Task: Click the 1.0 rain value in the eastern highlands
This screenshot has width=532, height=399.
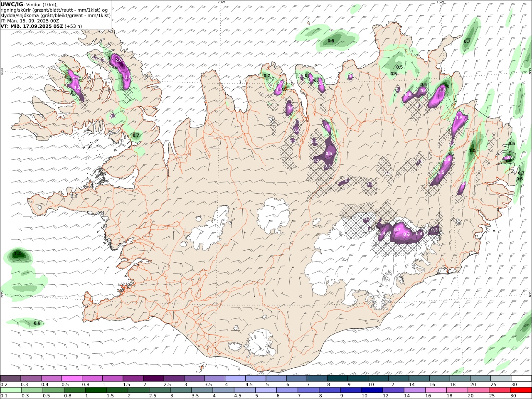Action: pos(472,150)
